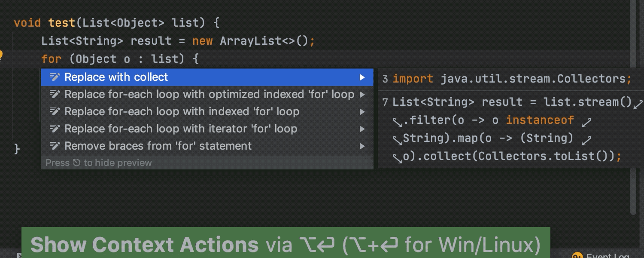The image size is (644, 258).
Task: Expand submenu arrow for 'Replace with collect'
Action: pyautogui.click(x=362, y=77)
